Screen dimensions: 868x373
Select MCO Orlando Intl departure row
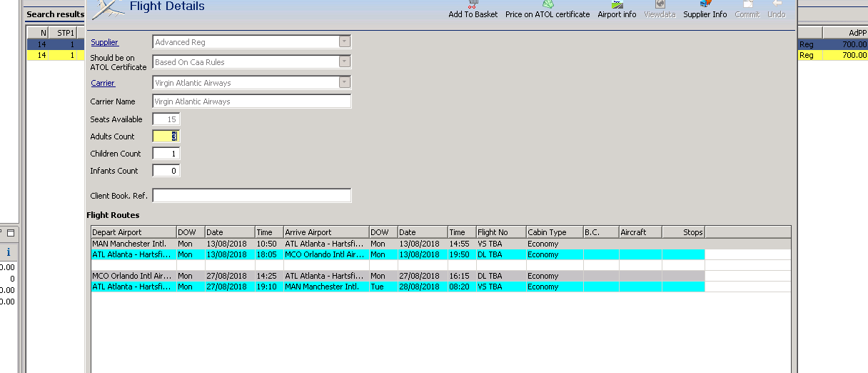pos(398,276)
